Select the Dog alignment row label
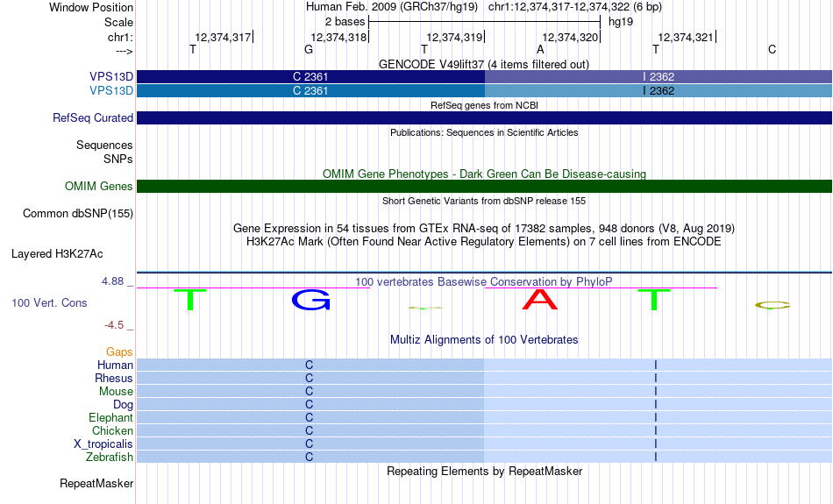This screenshot has width=833, height=504. click(x=123, y=405)
